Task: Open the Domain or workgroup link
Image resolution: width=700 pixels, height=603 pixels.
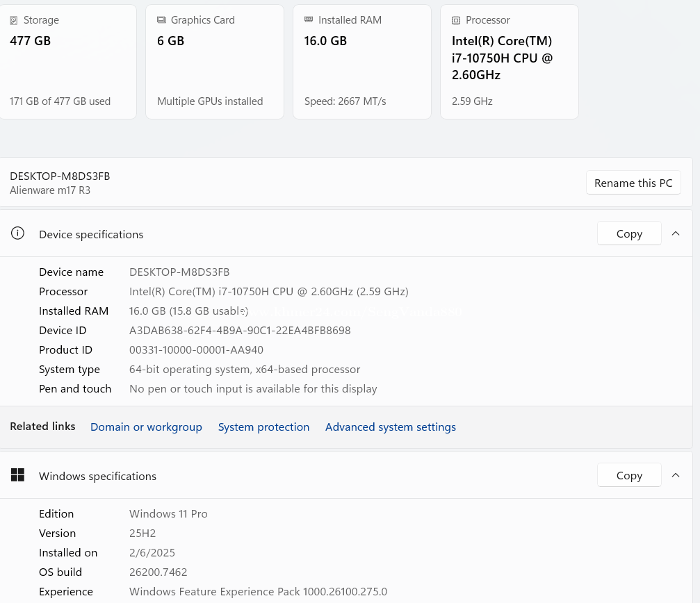Action: click(146, 427)
